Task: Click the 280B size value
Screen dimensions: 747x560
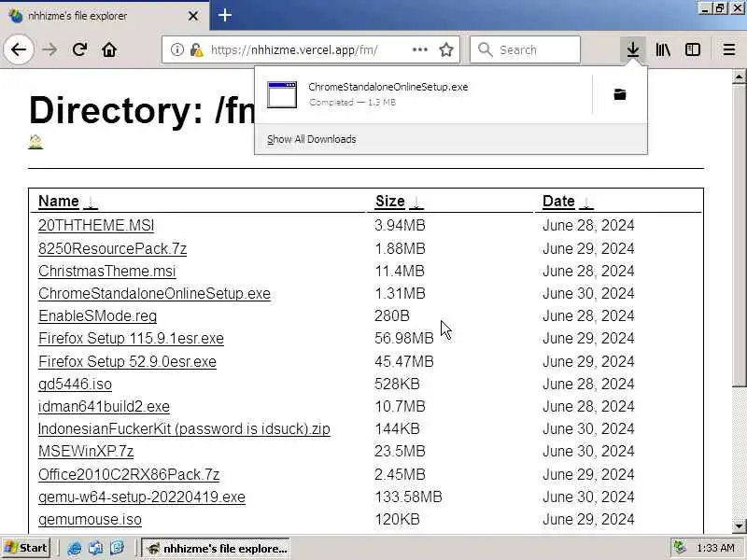Action: (392, 315)
